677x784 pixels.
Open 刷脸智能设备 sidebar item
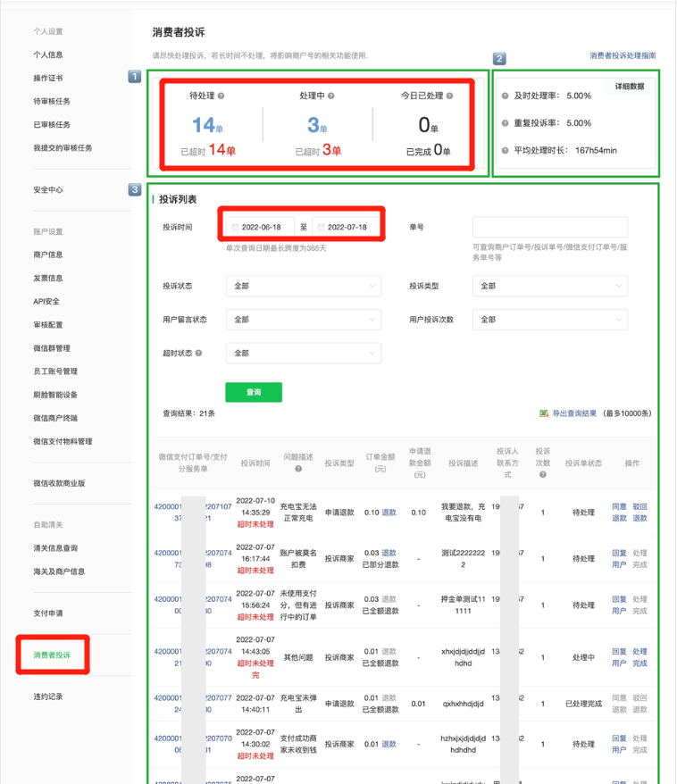point(55,395)
